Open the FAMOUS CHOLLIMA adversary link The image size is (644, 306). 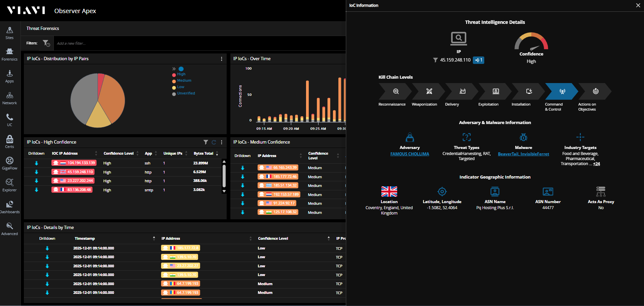click(410, 154)
